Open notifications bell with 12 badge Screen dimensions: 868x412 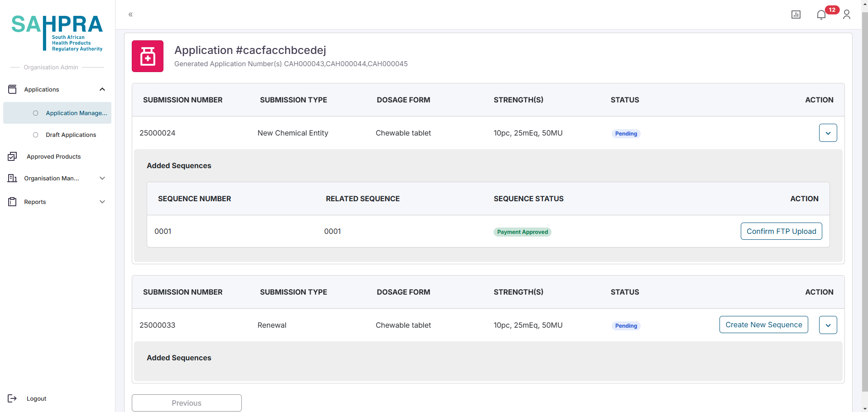pyautogui.click(x=821, y=15)
